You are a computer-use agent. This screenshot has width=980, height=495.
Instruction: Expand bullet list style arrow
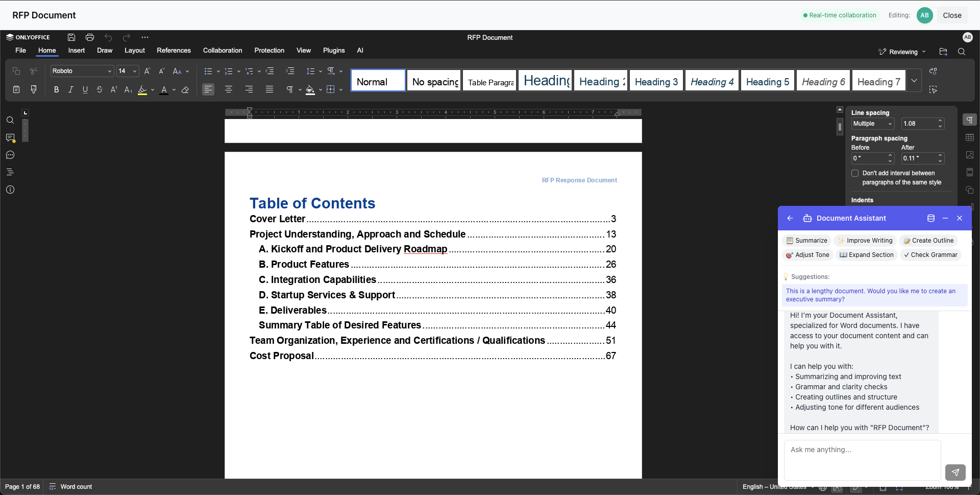coord(218,71)
